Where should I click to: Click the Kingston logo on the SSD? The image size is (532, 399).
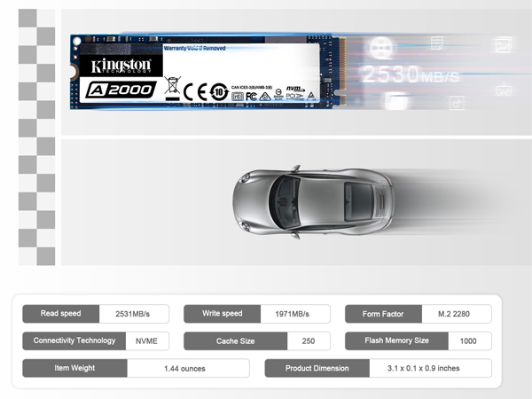coord(121,66)
